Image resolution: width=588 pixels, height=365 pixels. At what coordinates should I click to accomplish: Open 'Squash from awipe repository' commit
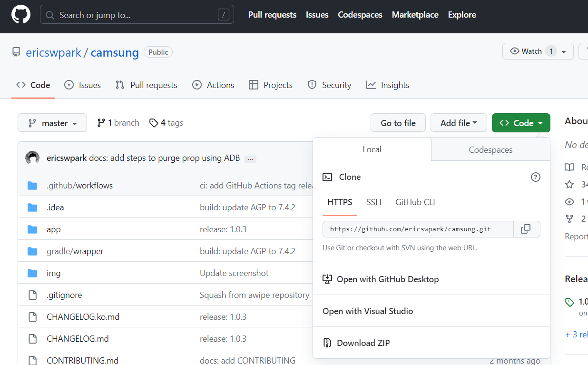tap(255, 295)
